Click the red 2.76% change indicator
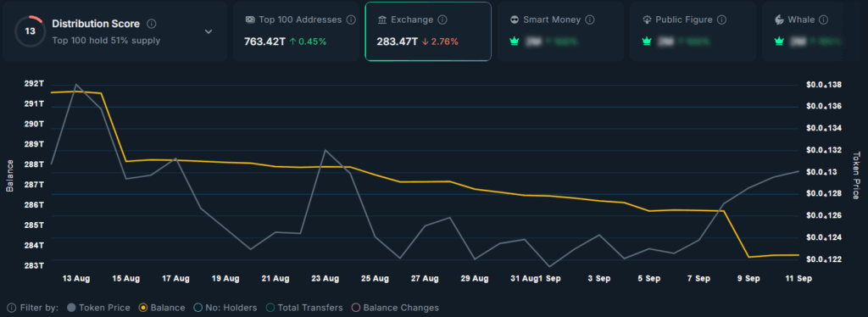Image resolution: width=868 pixels, height=317 pixels. [x=440, y=42]
